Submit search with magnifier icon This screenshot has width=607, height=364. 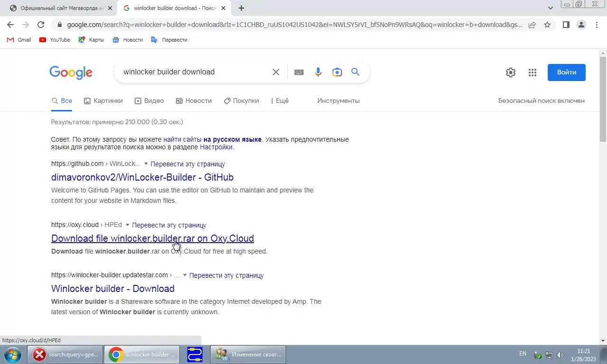tap(356, 72)
